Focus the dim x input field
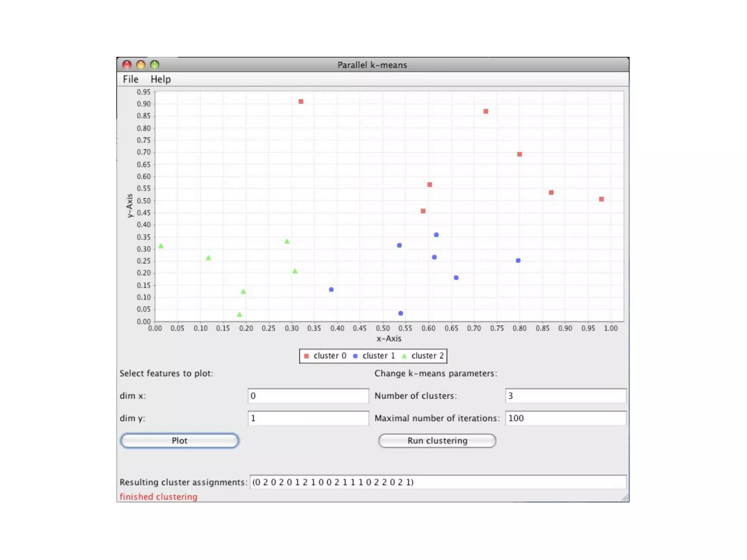Image resolution: width=747 pixels, height=560 pixels. click(308, 396)
